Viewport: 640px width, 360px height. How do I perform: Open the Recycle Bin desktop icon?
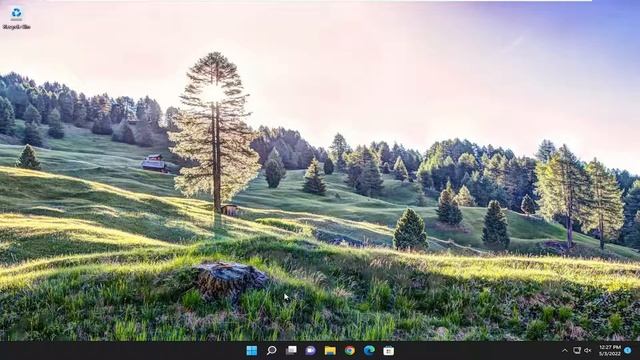tap(16, 18)
